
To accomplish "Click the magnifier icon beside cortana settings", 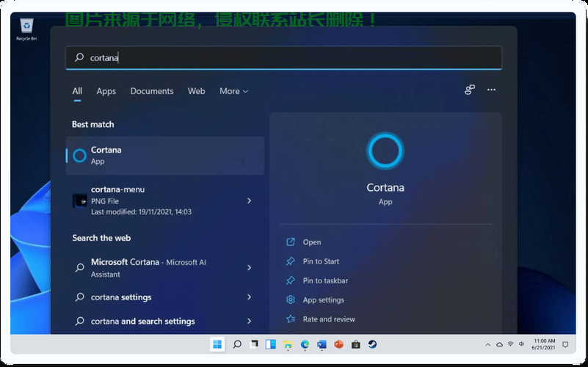I will 79,297.
